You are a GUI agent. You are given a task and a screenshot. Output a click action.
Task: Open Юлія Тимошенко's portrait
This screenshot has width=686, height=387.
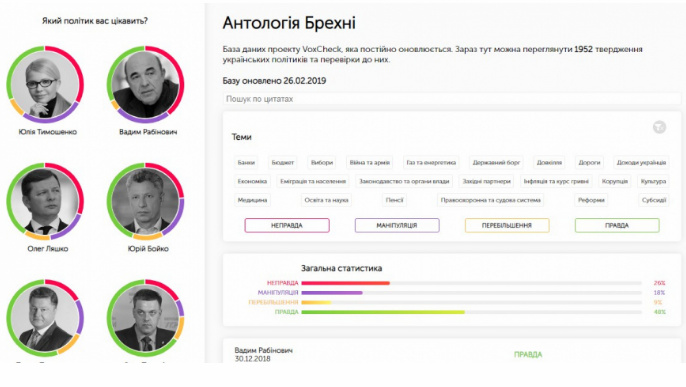pyautogui.click(x=45, y=84)
